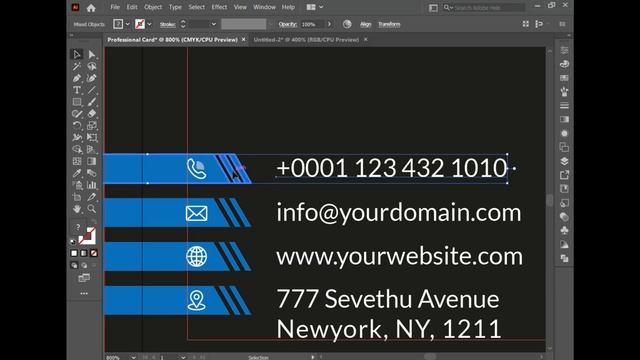Open the Color palette panel icon
The width and height of the screenshot is (640, 360).
click(x=564, y=64)
